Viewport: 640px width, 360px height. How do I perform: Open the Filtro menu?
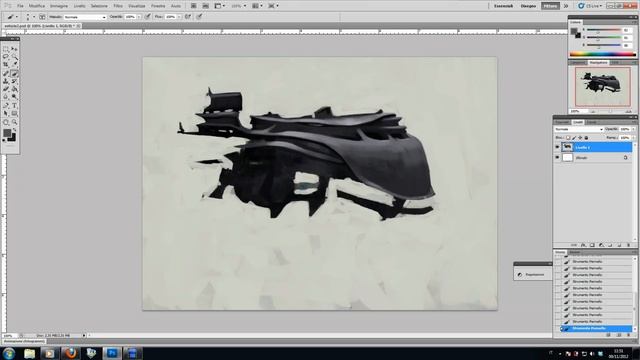[118, 6]
